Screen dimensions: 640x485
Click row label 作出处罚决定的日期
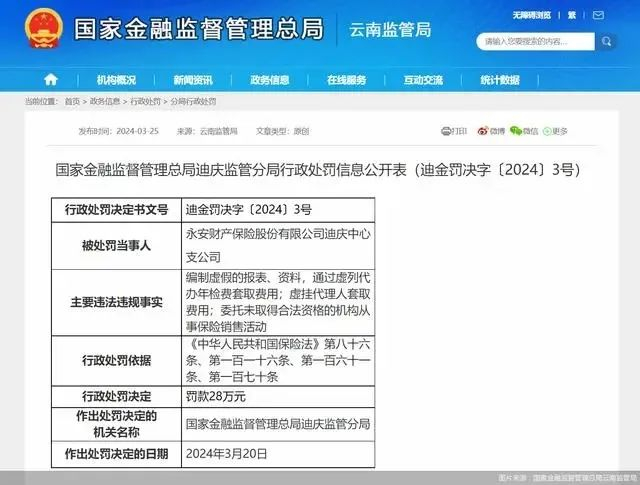click(116, 454)
